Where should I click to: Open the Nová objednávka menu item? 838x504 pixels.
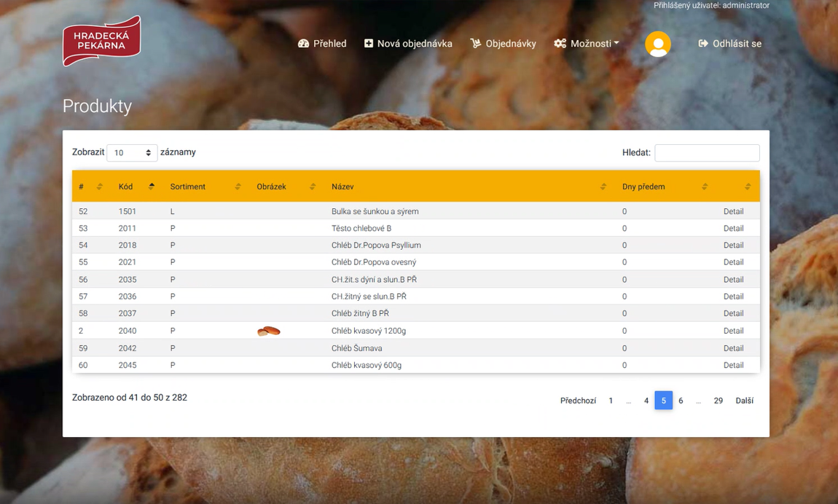[408, 44]
